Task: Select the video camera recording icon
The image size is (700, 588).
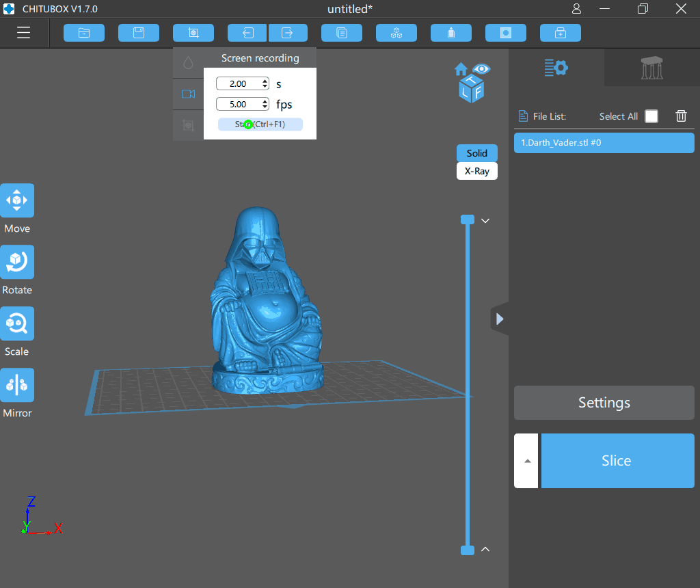Action: point(189,94)
